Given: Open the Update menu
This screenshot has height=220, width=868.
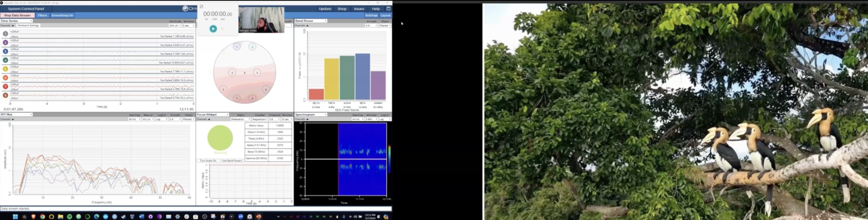Looking at the screenshot, I should pos(325,9).
